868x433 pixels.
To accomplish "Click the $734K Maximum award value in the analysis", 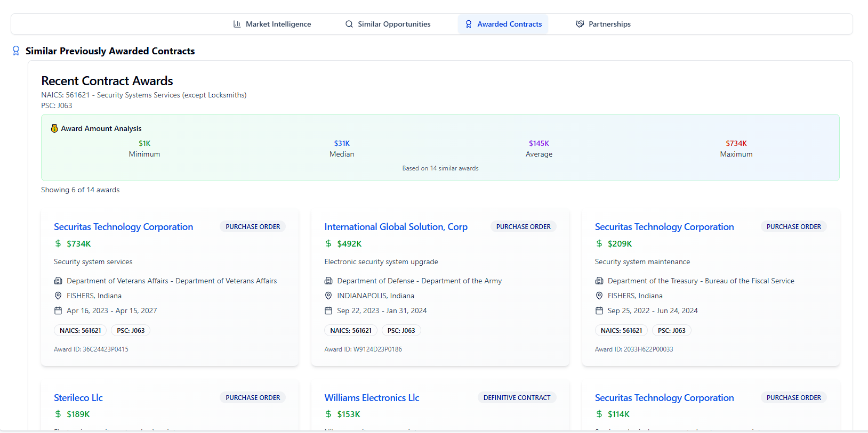I will 736,143.
